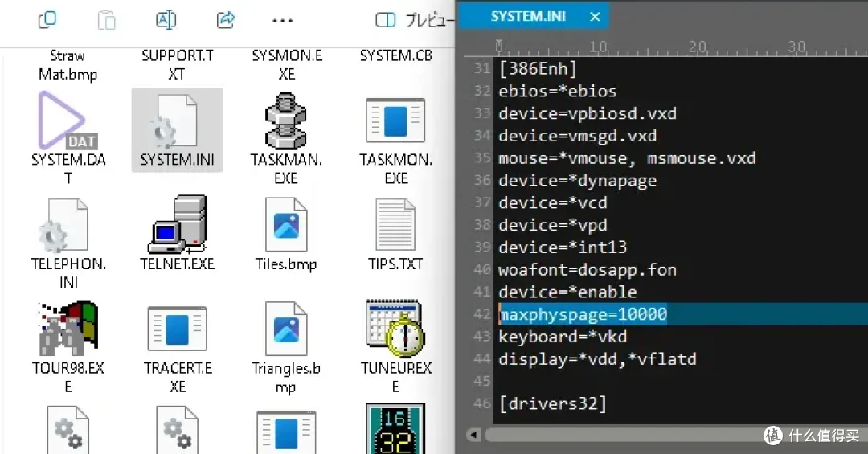Click the Rename icon in Explorer toolbar
This screenshot has height=454, width=868.
click(x=166, y=20)
